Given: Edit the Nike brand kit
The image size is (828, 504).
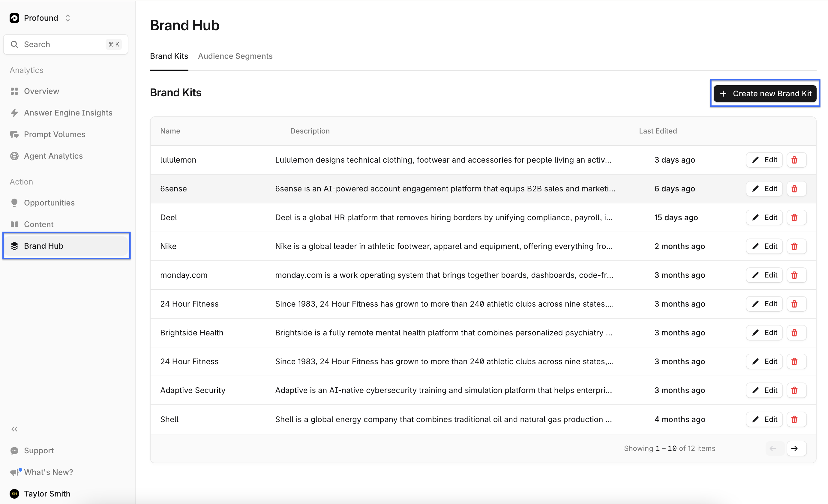Looking at the screenshot, I should 764,246.
